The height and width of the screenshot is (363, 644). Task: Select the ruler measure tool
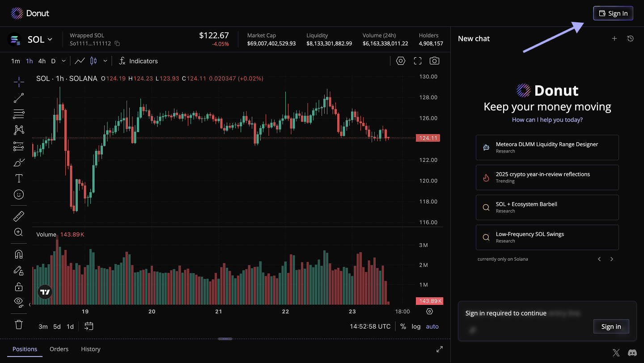point(19,217)
